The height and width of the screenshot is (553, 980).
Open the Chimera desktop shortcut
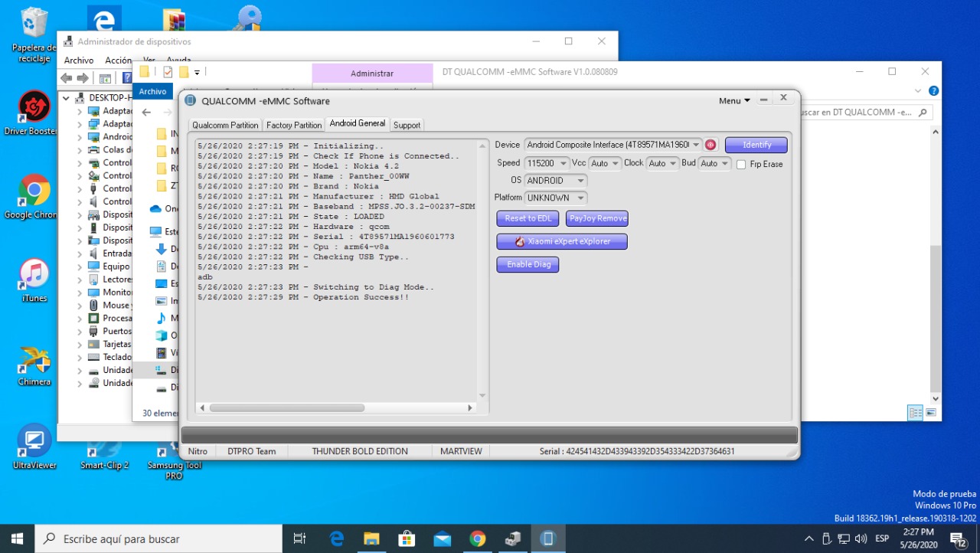click(34, 365)
